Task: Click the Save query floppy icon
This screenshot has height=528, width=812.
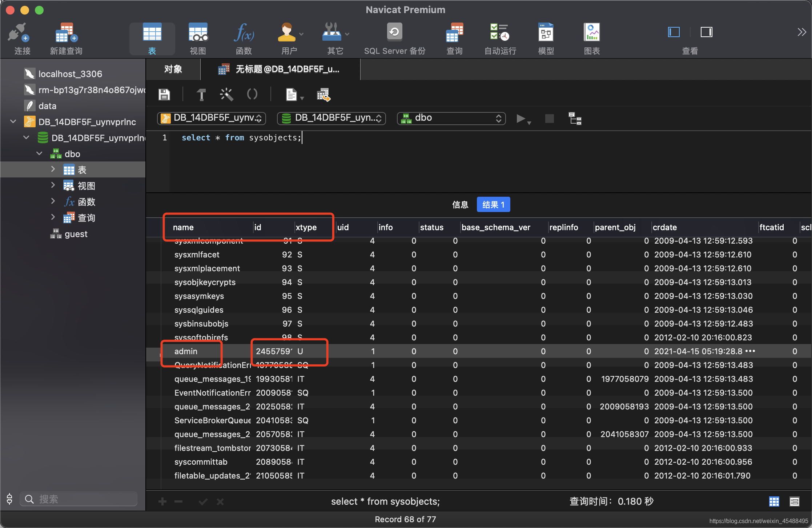Action: pos(164,95)
